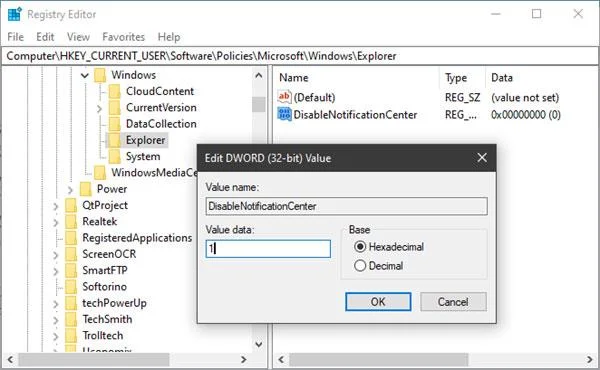600x370 pixels.
Task: Click the ScreenOCR folder icon
Action: tap(71, 254)
